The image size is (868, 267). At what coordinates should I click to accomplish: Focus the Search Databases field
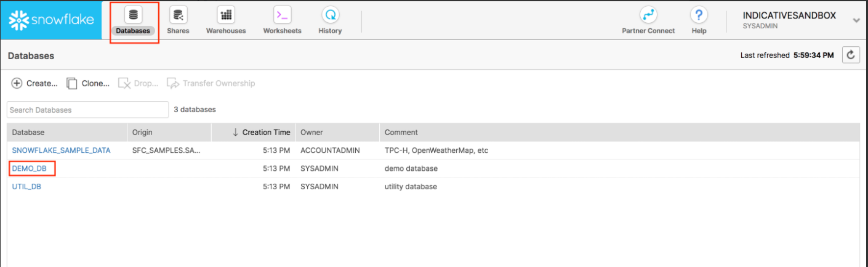pyautogui.click(x=87, y=110)
